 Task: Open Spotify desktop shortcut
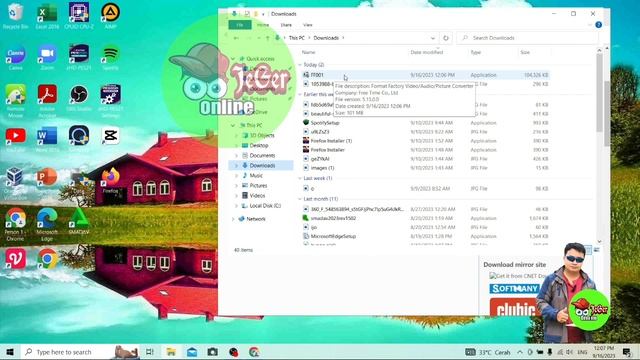[110, 57]
